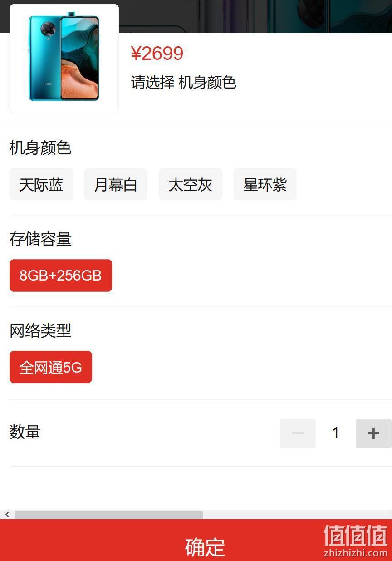
Task: Select the 天际蓝 color option
Action: point(41,184)
